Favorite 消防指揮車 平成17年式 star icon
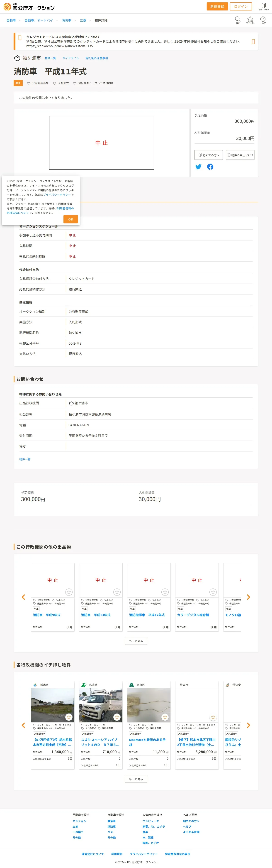Viewport: 272px width, 868px height. [x=165, y=592]
